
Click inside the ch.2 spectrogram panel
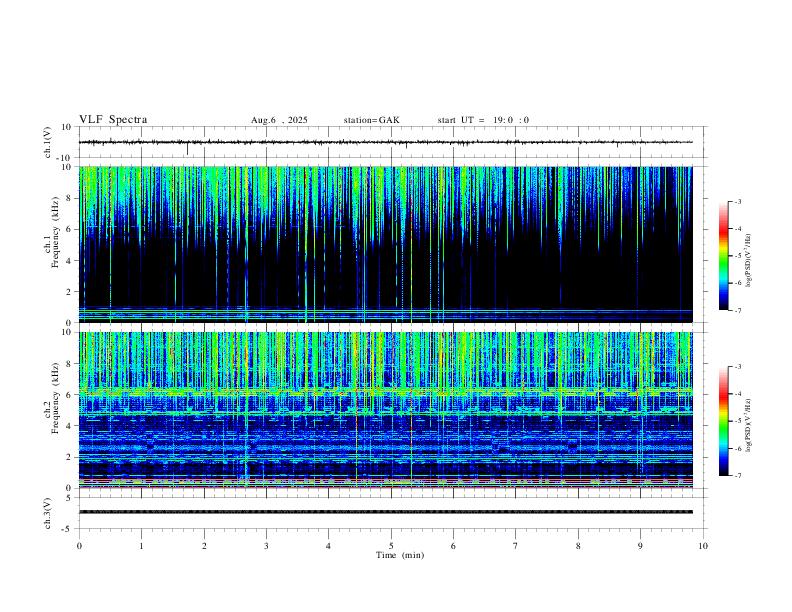pos(385,410)
